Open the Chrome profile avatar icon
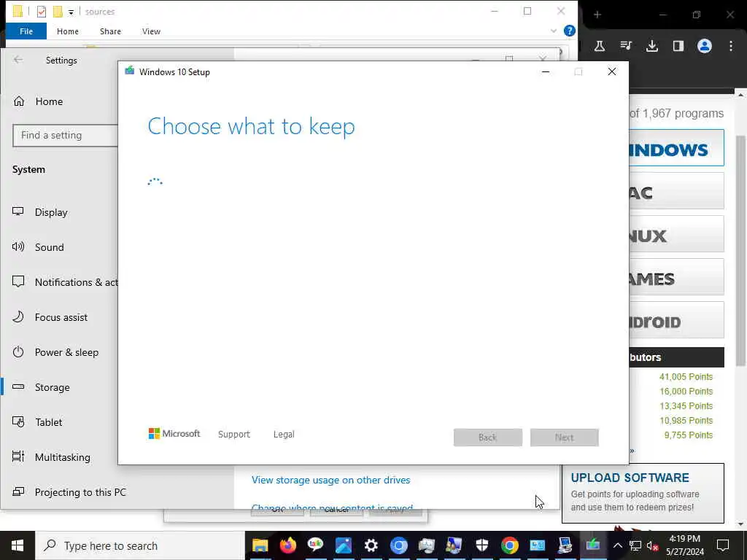This screenshot has height=560, width=747. 705,46
